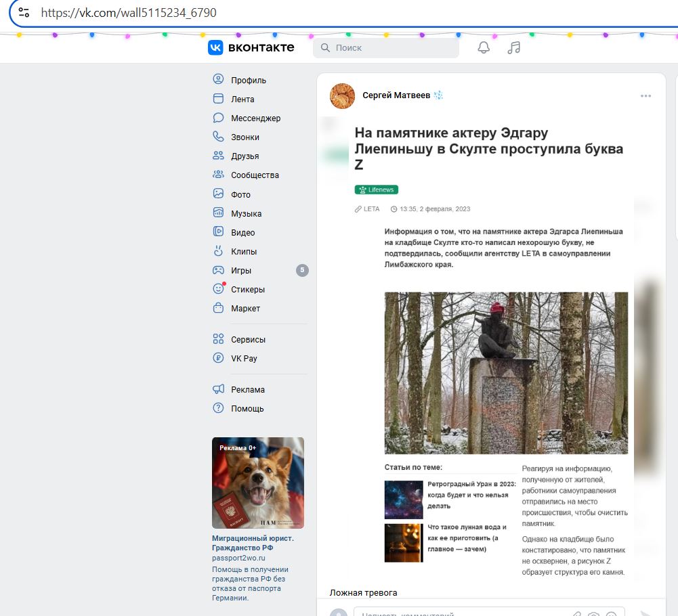Click the browser address bar URL
678x616 pixels.
129,13
